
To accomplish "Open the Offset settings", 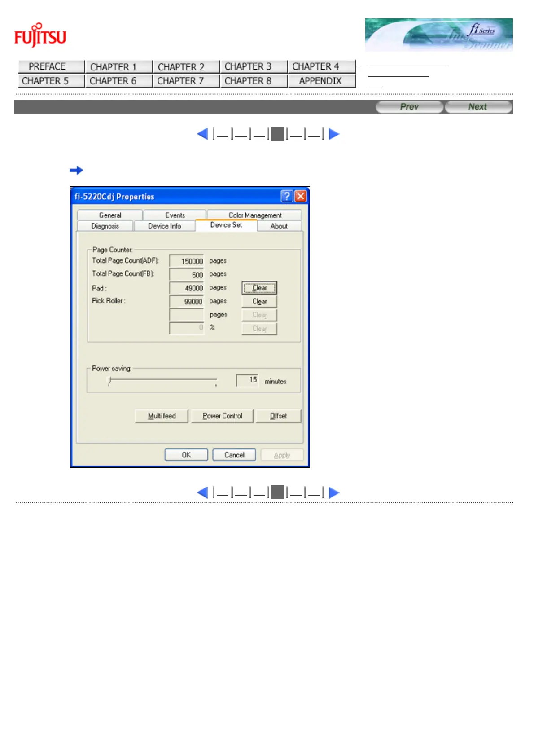I will [x=279, y=416].
